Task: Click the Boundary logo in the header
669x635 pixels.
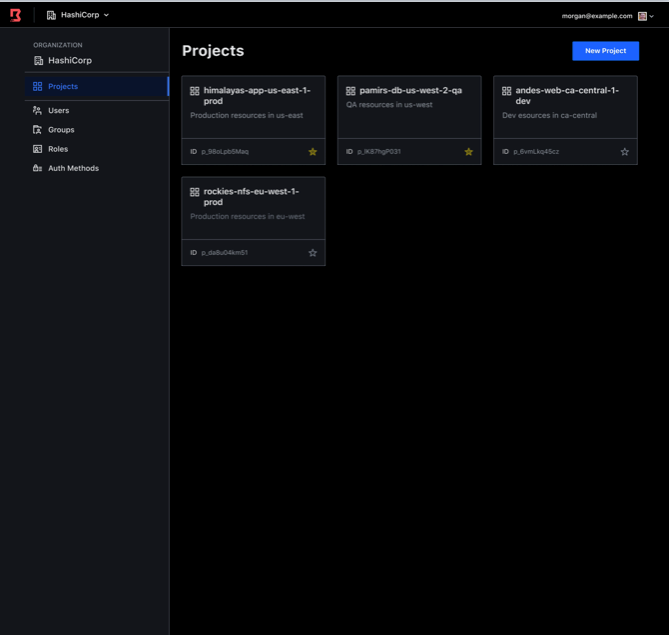Action: pyautogui.click(x=15, y=15)
